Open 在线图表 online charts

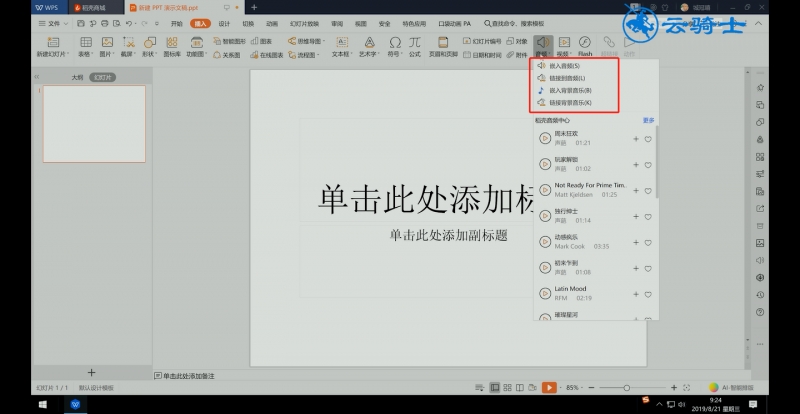(266, 55)
